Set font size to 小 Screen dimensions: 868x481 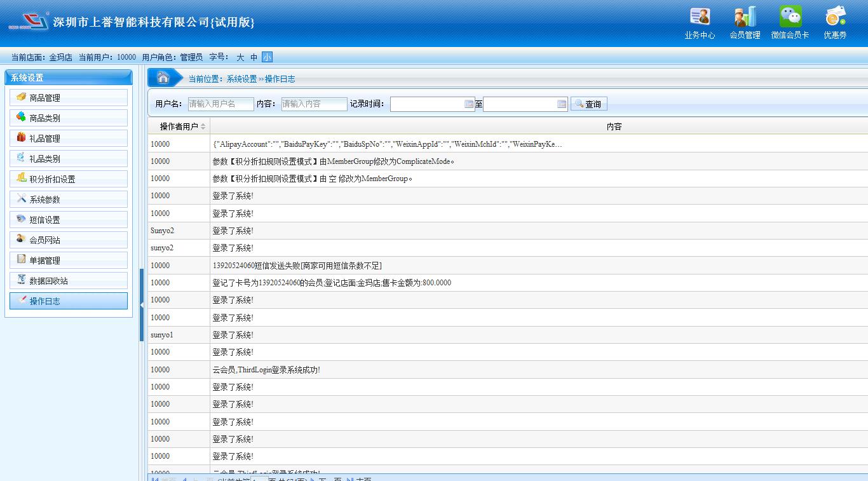click(x=267, y=57)
